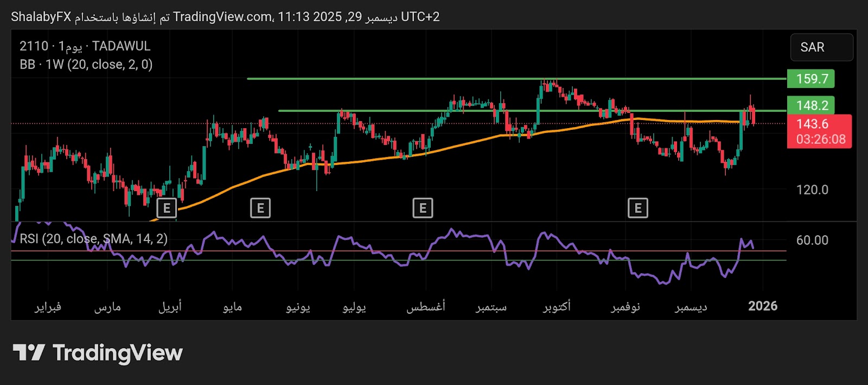Click the earnings E marker near May
The height and width of the screenshot is (385, 868).
click(260, 208)
